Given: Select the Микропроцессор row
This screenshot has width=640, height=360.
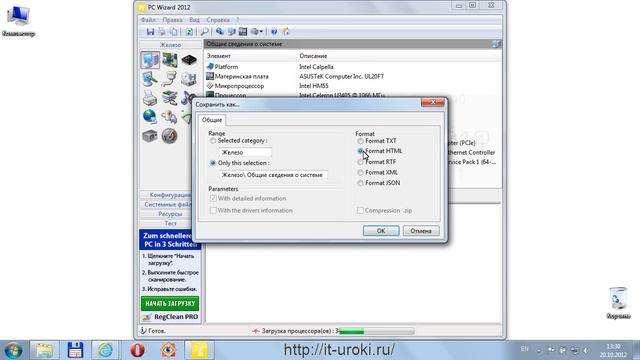Looking at the screenshot, I should (353, 86).
